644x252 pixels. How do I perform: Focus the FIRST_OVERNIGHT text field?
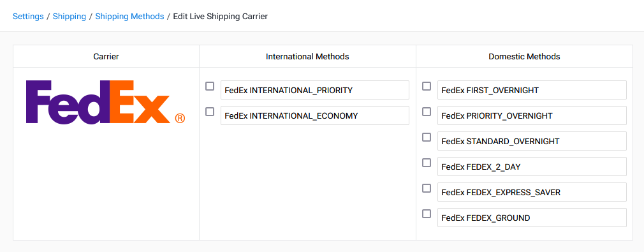pos(532,90)
